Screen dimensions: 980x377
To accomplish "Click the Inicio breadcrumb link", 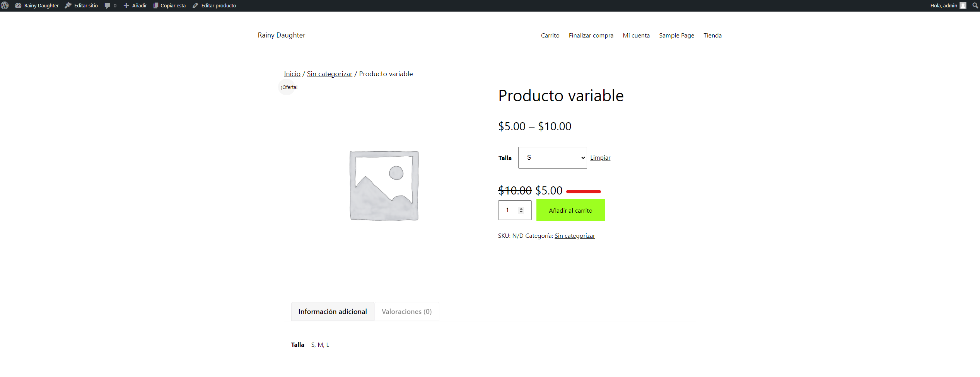I will pos(292,74).
